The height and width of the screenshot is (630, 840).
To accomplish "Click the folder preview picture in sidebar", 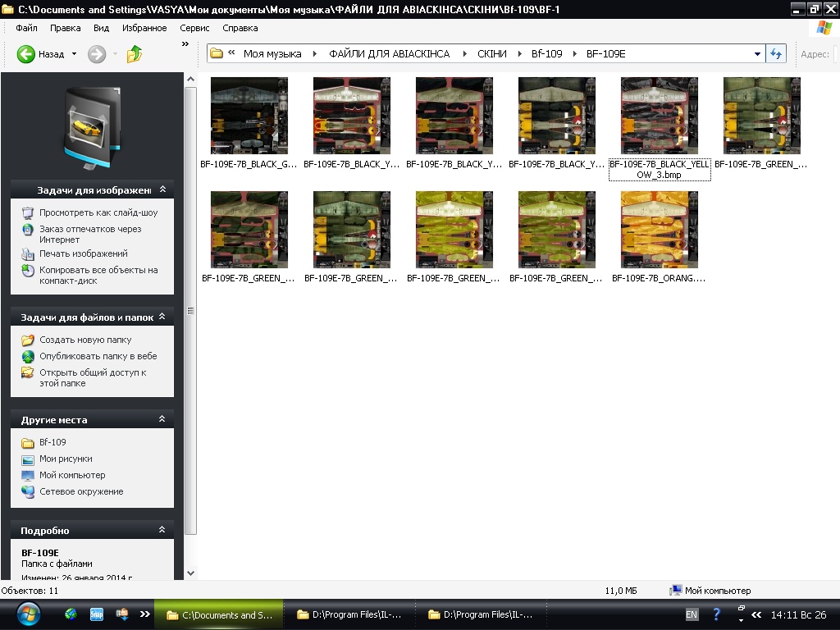I will coord(92,129).
